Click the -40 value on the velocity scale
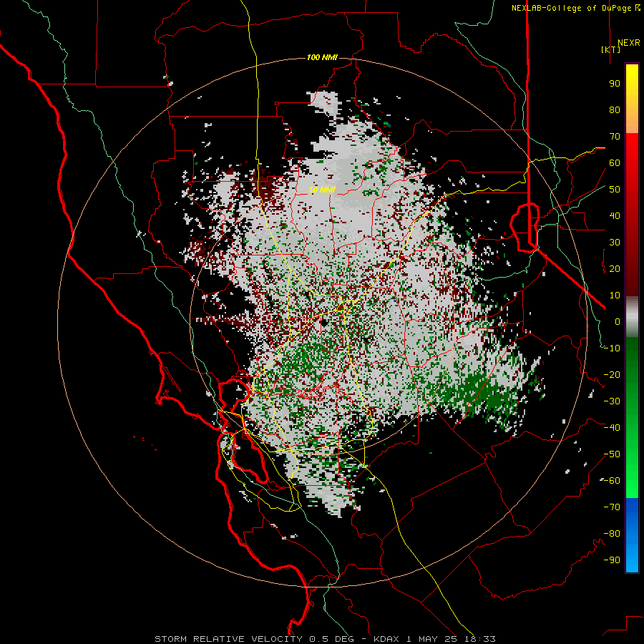Screen dimensions: 644x644 coord(612,428)
